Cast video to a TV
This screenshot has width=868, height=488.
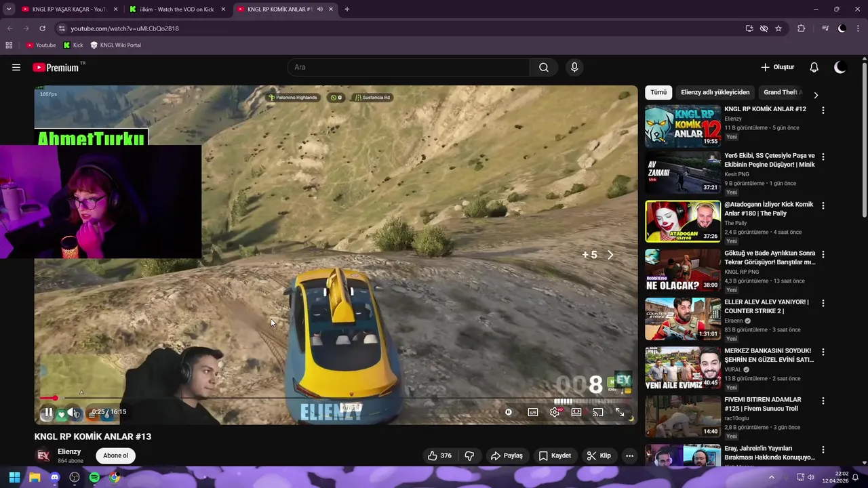tap(598, 412)
